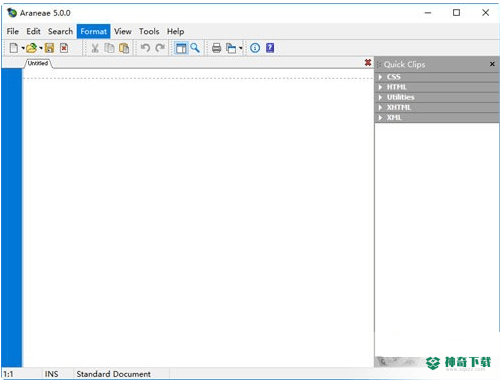Click the Open file folder icon
500x381 pixels.
point(32,48)
